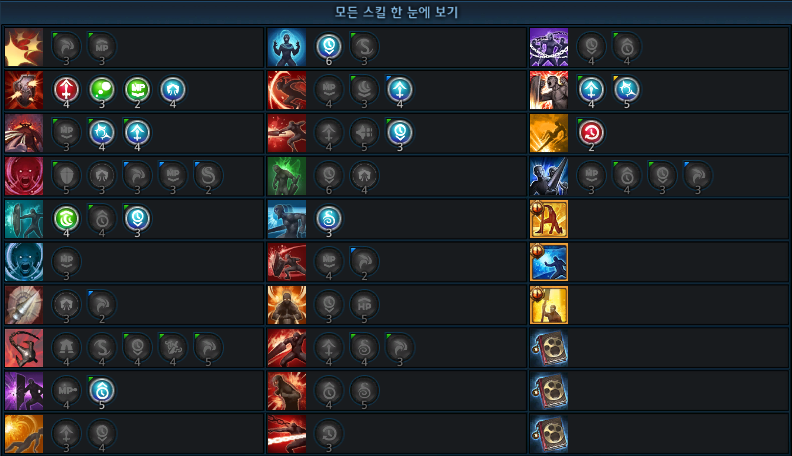Image resolution: width=792 pixels, height=456 pixels.
Task: Select the purple chains skill icon
Action: 549,47
